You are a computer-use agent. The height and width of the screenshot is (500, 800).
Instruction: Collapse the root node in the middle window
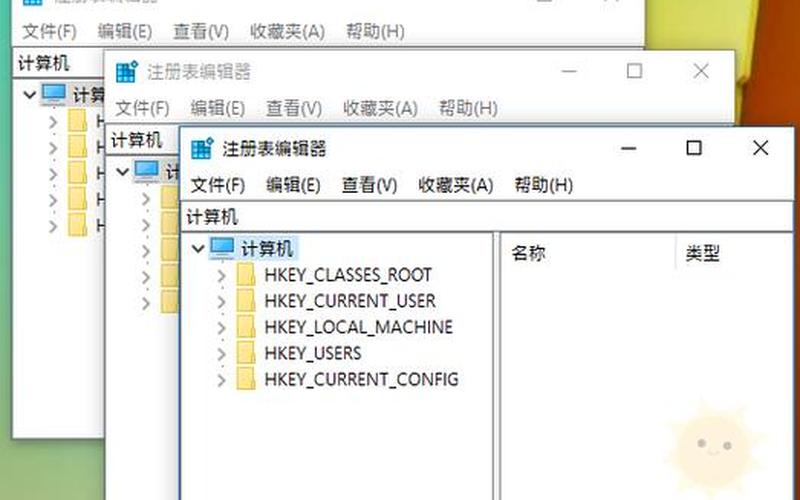point(122,172)
